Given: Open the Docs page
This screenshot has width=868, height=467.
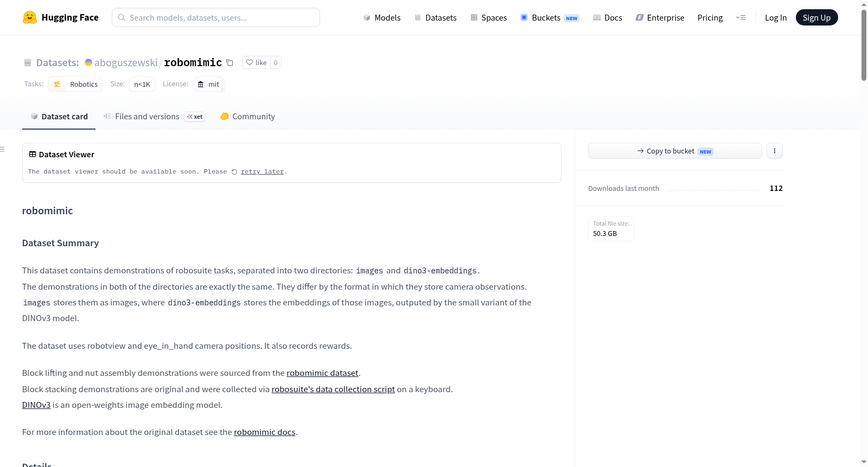Looking at the screenshot, I should pos(608,17).
